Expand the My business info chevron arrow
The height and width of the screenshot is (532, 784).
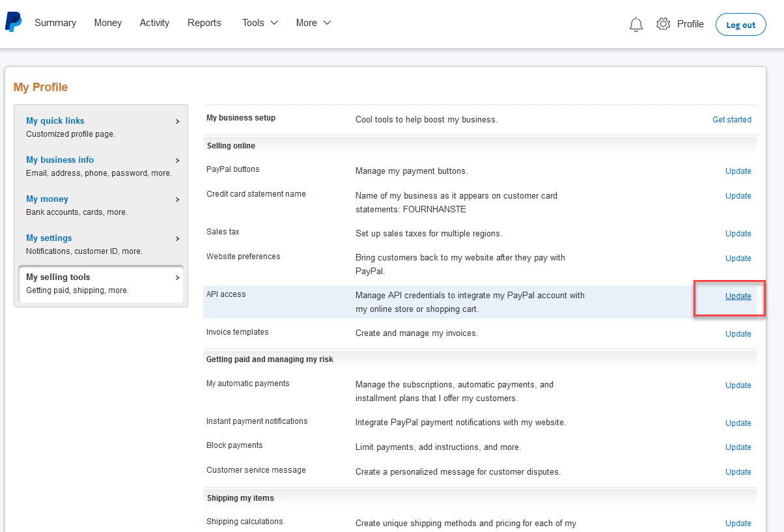coord(177,160)
